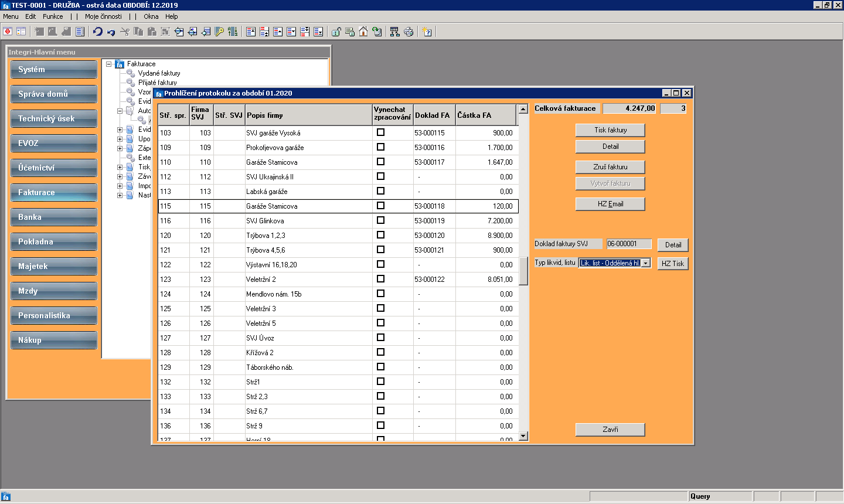
Task: Click the scissors cut icon in toolbar
Action: 124,32
